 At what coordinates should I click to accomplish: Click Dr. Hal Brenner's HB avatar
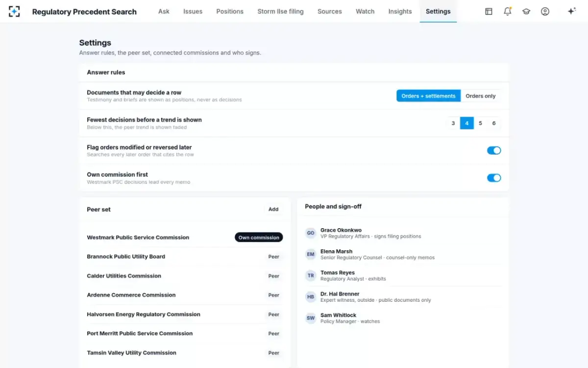(311, 297)
